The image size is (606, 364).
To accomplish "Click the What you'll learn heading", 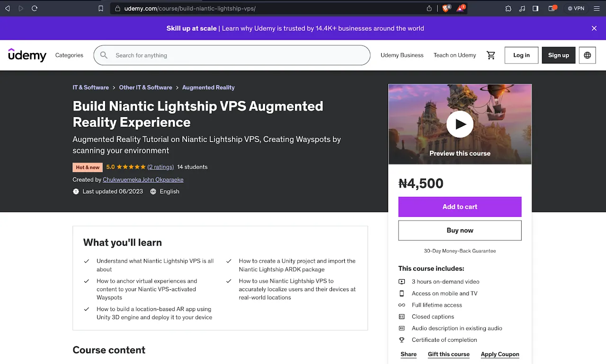I will [123, 242].
